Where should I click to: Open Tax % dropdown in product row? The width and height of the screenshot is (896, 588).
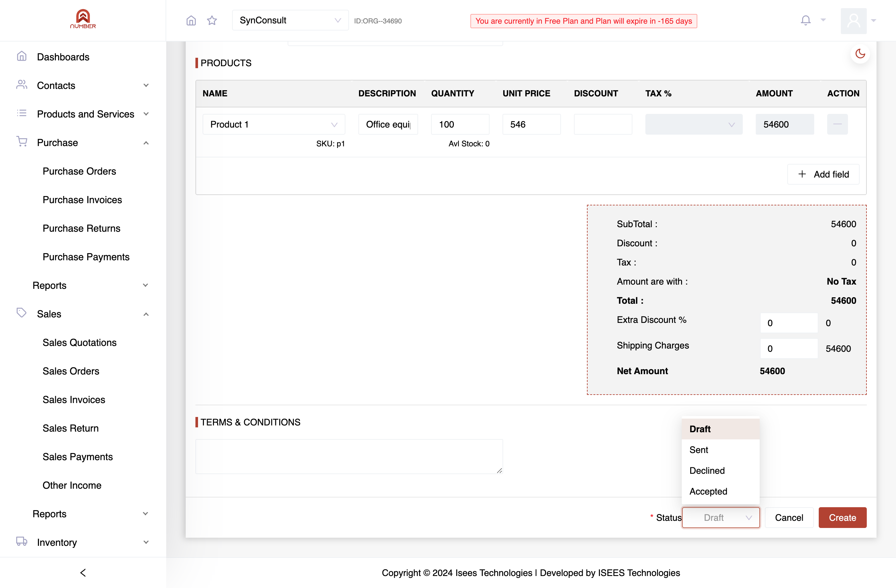click(693, 124)
